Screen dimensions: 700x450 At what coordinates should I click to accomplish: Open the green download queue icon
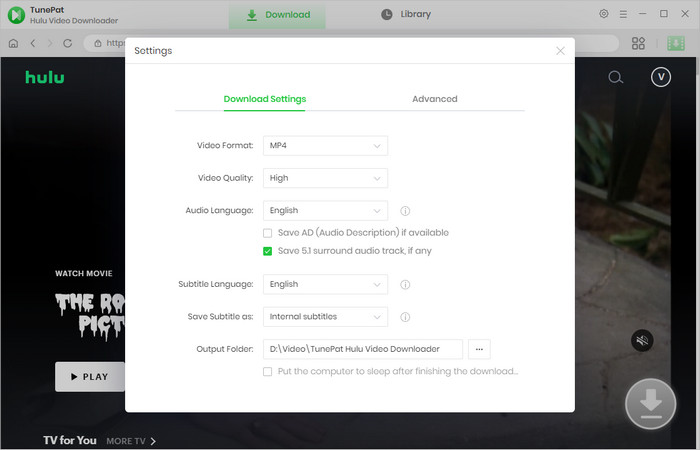point(676,43)
